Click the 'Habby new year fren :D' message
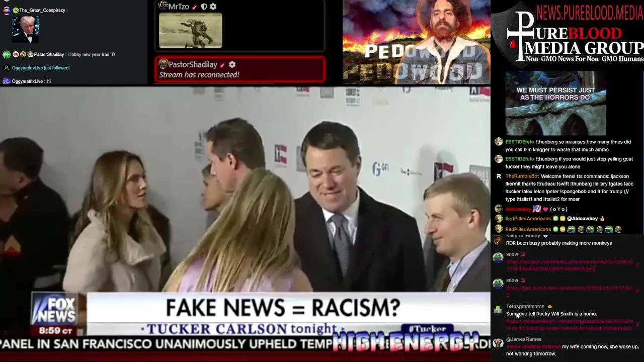 (91, 54)
